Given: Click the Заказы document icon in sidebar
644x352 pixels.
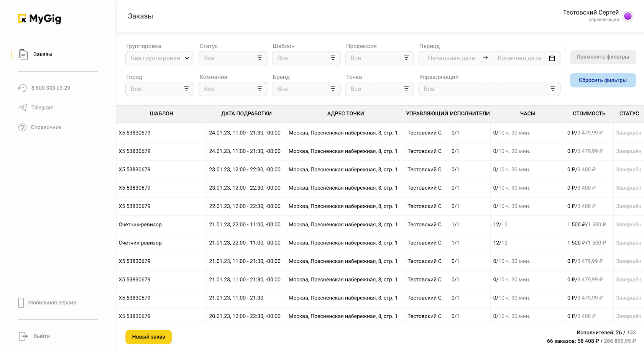Looking at the screenshot, I should [x=23, y=54].
